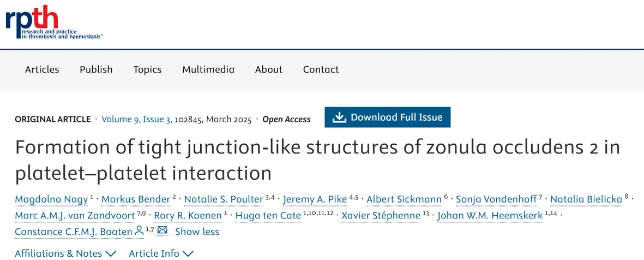Open the Volume 9, Issue 3 link
Screen dimensions: 644x260
136,120
